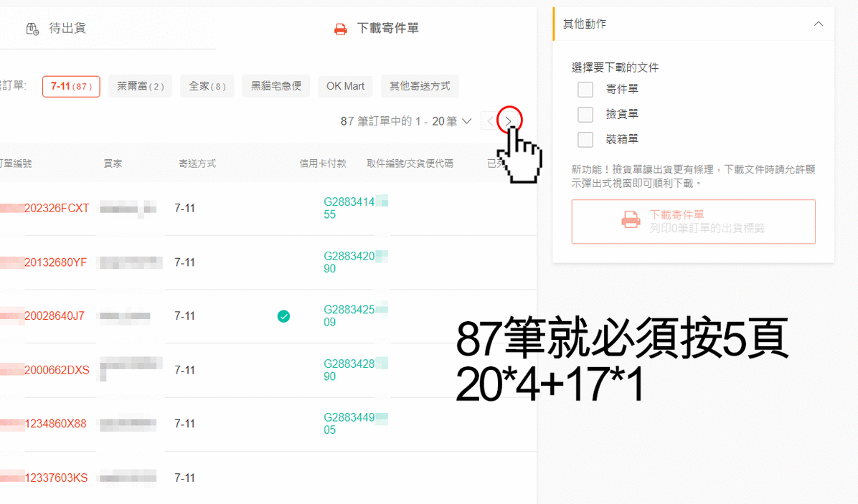Open order 1234860X88
The height and width of the screenshot is (504, 858).
(55, 424)
